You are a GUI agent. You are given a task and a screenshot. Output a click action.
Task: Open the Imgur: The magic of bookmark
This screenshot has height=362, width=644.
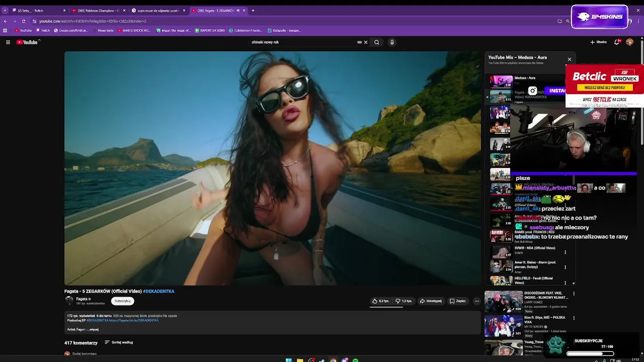tap(174, 30)
